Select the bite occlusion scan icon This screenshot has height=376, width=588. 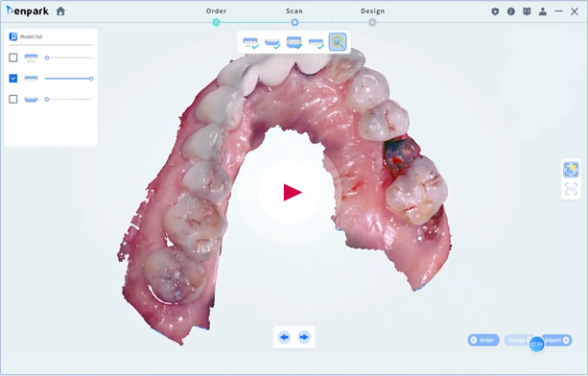[294, 43]
